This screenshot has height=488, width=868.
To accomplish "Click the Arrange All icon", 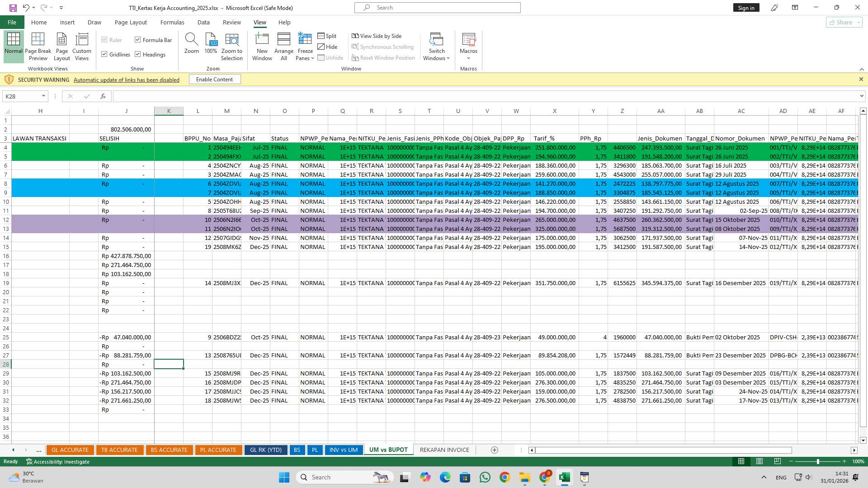I will [283, 40].
